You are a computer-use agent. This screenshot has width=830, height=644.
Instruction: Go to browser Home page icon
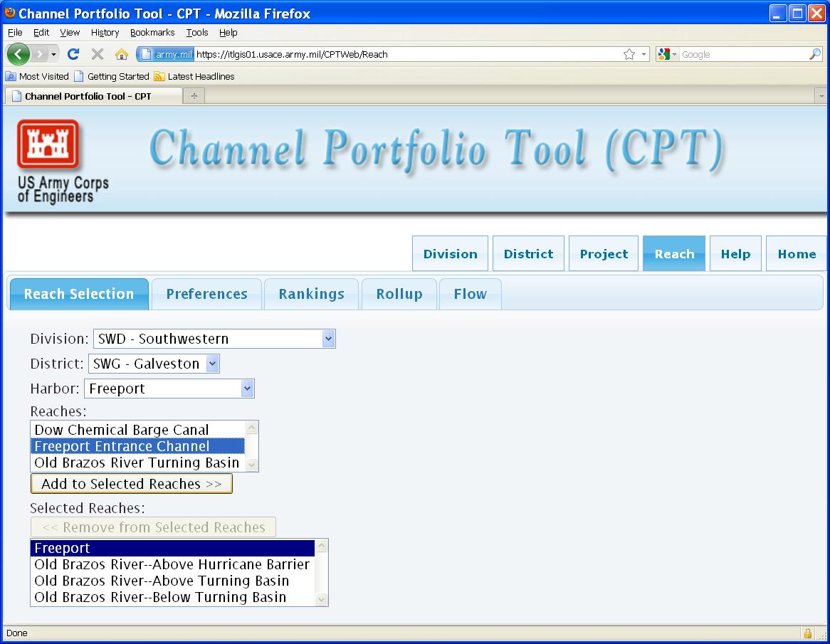pos(122,54)
